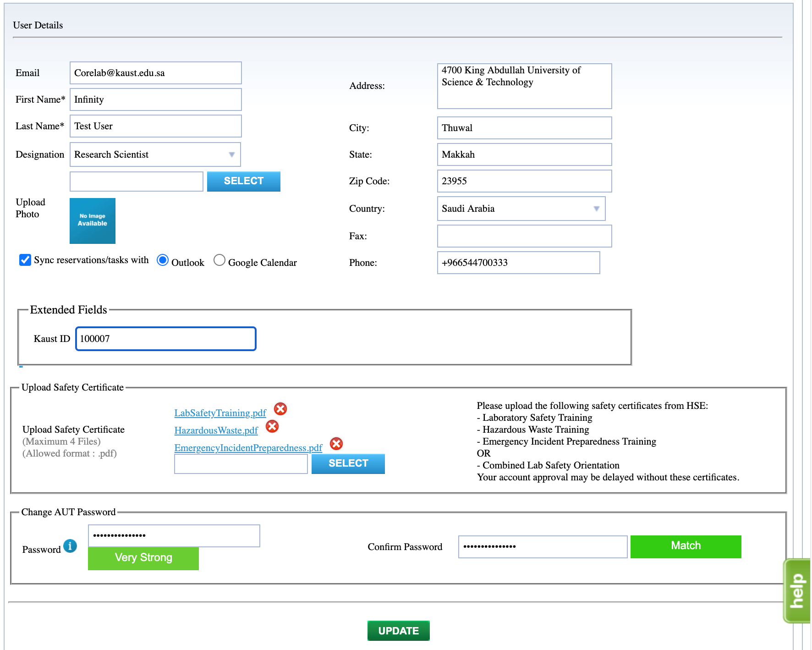This screenshot has width=812, height=650.
Task: Open the green help side tab
Action: coord(797,590)
